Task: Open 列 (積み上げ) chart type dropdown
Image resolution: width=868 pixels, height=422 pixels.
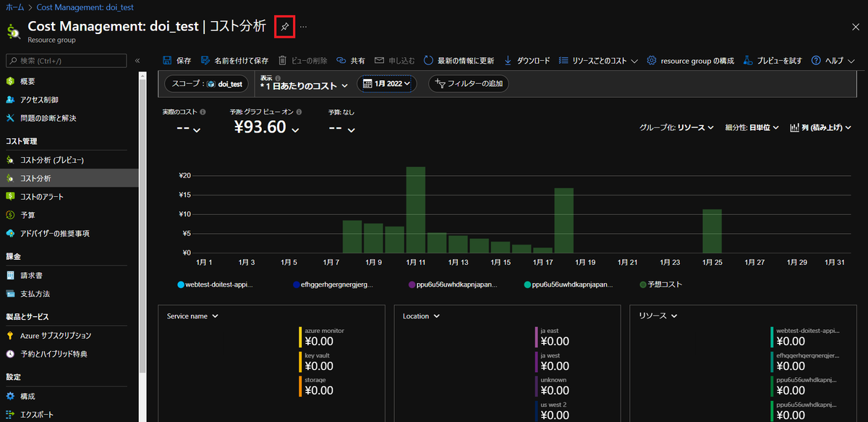Action: tap(822, 127)
